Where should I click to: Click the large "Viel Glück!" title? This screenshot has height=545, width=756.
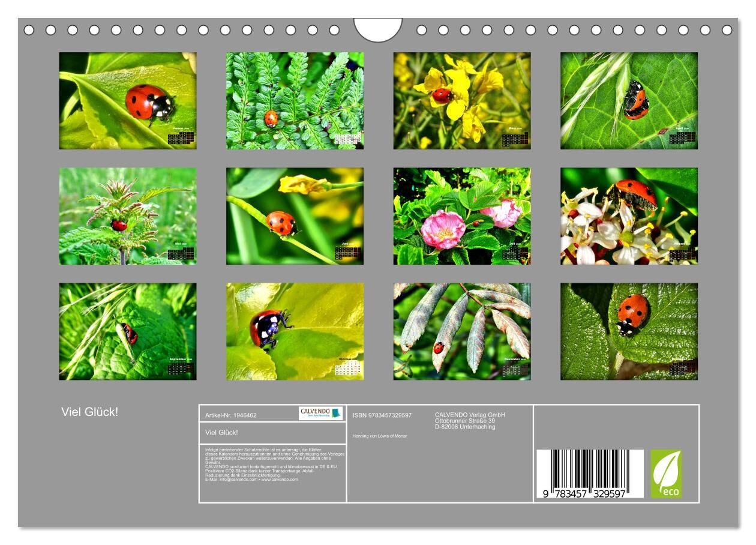pos(89,412)
